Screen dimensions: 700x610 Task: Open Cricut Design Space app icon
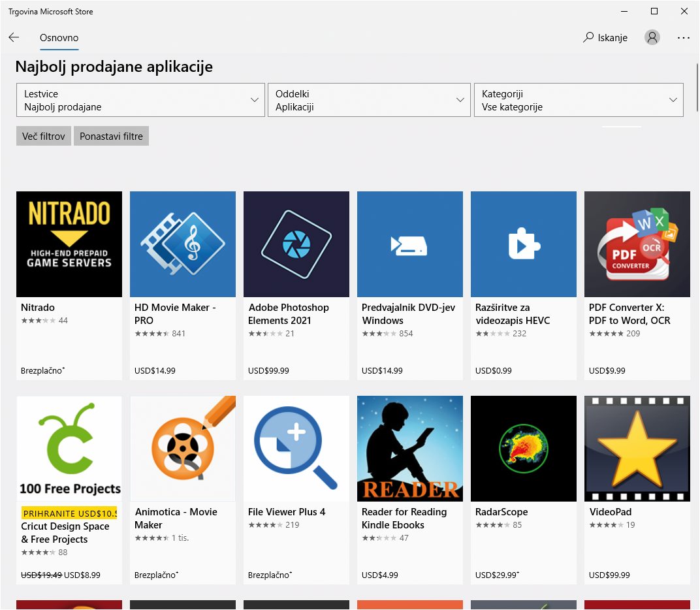(x=69, y=448)
